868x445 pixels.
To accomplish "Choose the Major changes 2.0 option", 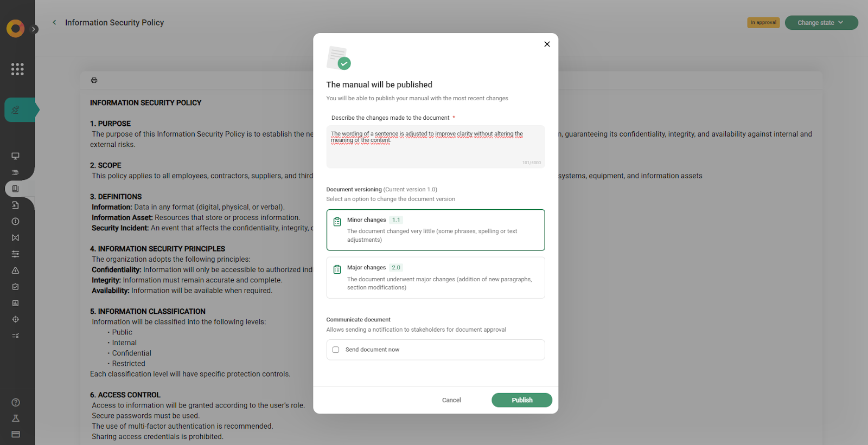I will 435,278.
